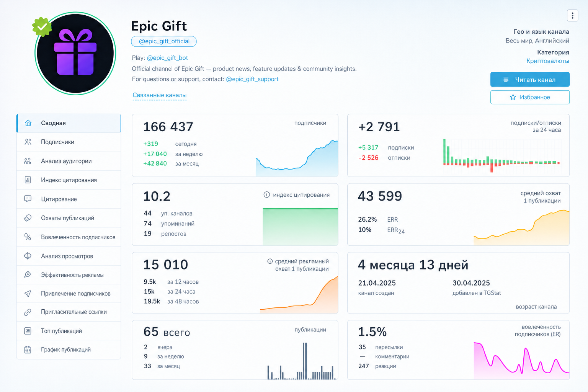
Task: Open the Вовлеченность подписчиков section
Action: coord(69,237)
